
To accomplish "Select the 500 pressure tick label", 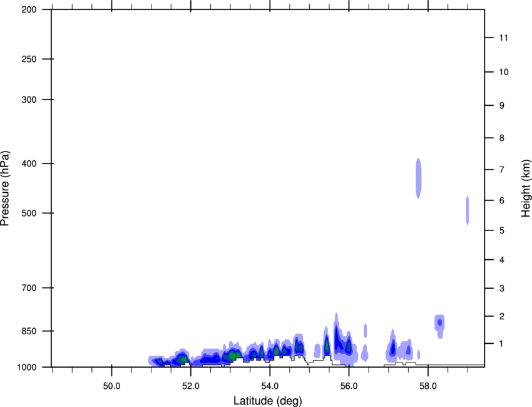I will click(x=29, y=213).
